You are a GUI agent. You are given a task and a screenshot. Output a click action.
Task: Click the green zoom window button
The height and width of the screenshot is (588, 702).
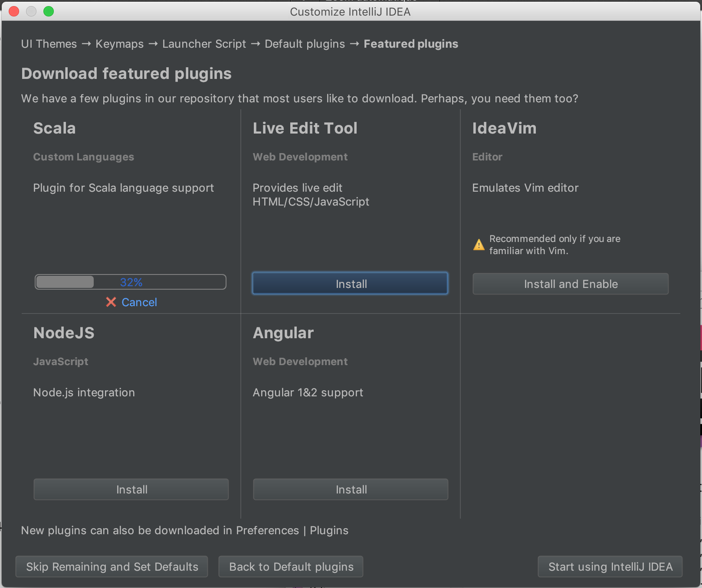pos(49,11)
